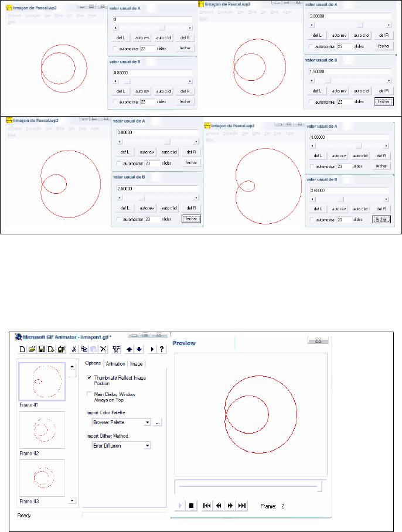Uncheck Thumbnails Reflect Image Position
402x532 pixels.
point(89,378)
